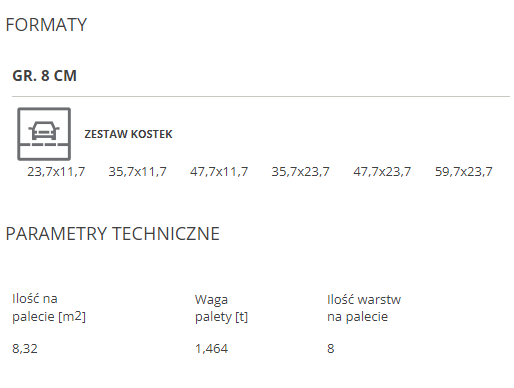Click the car silhouette inside the icon
514x388 pixels.
[44, 130]
